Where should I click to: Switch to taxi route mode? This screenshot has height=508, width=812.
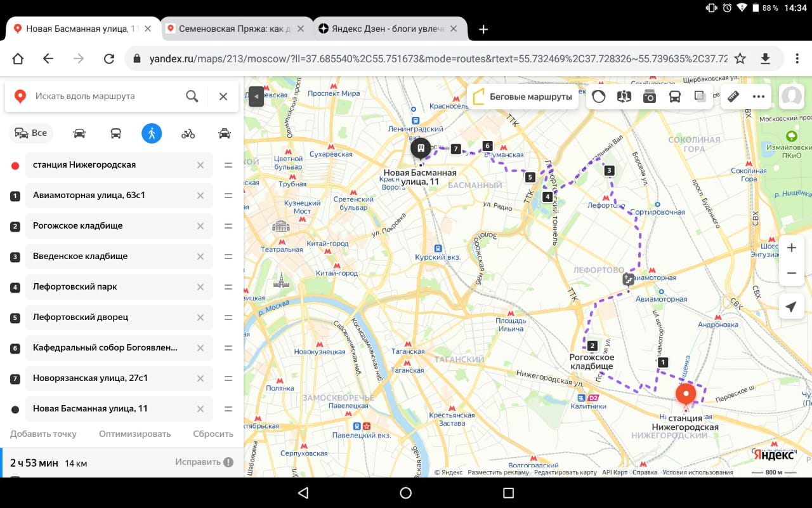click(224, 133)
